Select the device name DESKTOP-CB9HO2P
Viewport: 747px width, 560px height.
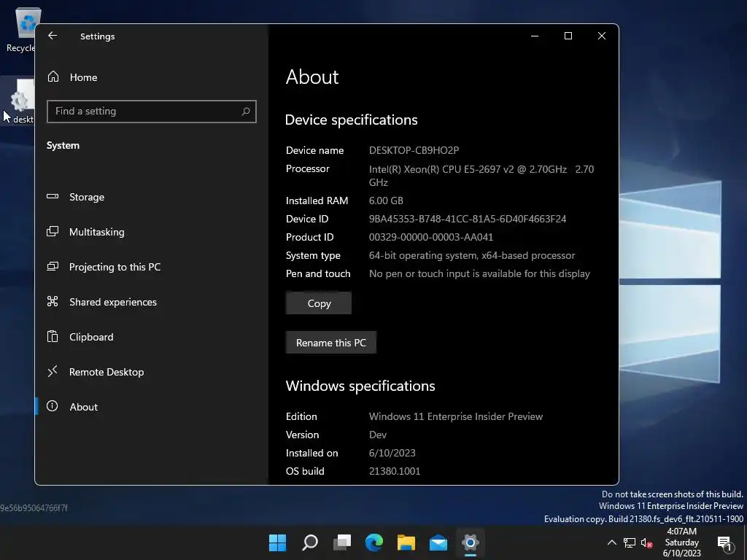(x=414, y=150)
